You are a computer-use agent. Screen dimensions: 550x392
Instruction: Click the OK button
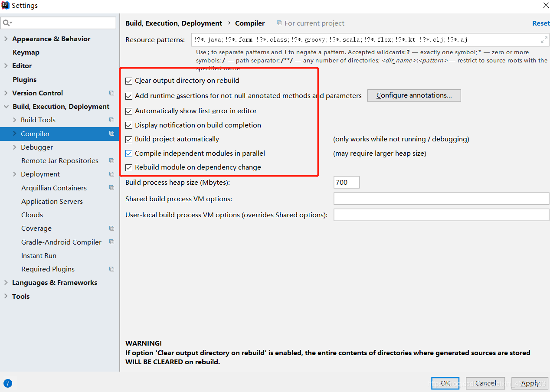click(445, 383)
